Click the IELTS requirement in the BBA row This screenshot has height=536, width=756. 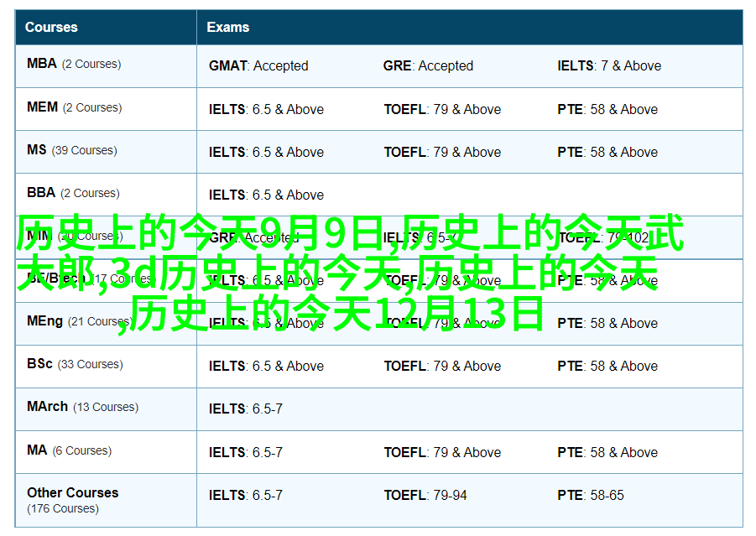coord(266,195)
